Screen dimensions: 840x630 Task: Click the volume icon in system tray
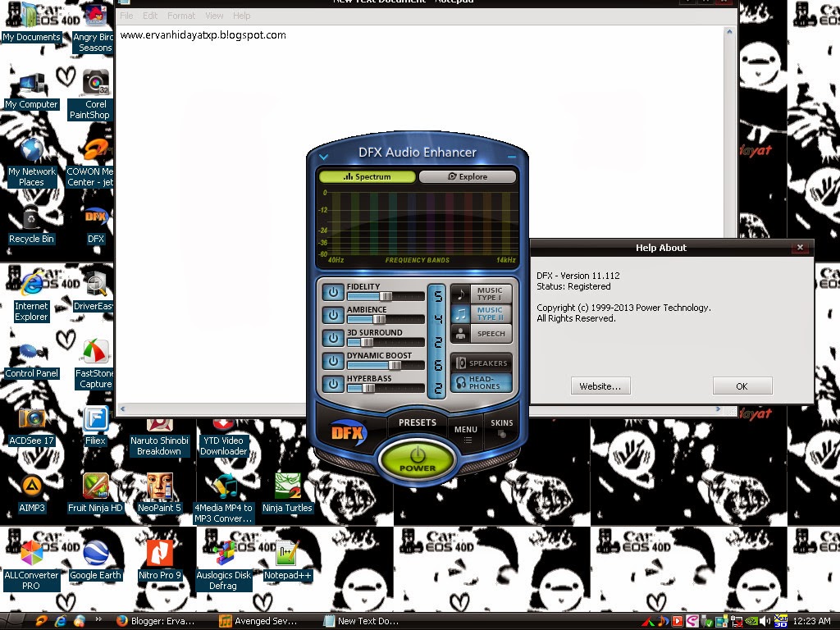765,621
